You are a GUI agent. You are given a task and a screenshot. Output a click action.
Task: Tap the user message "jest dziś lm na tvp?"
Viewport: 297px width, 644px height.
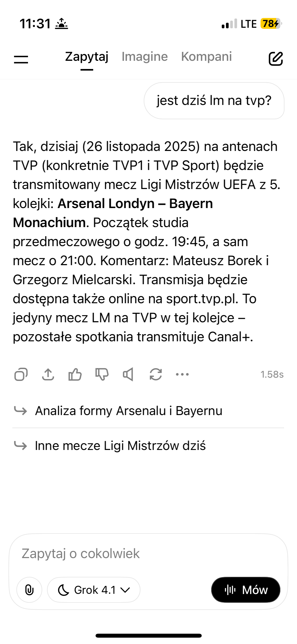tap(214, 101)
